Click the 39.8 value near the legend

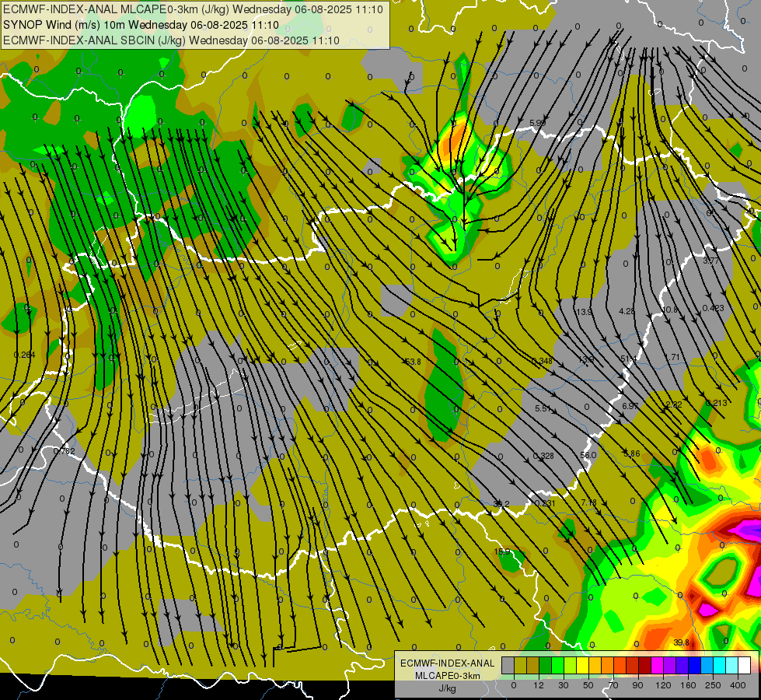pos(682,642)
